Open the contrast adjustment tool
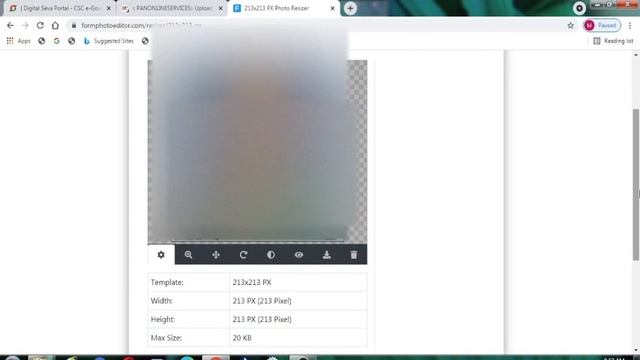Image resolution: width=640 pixels, height=360 pixels. tap(271, 255)
